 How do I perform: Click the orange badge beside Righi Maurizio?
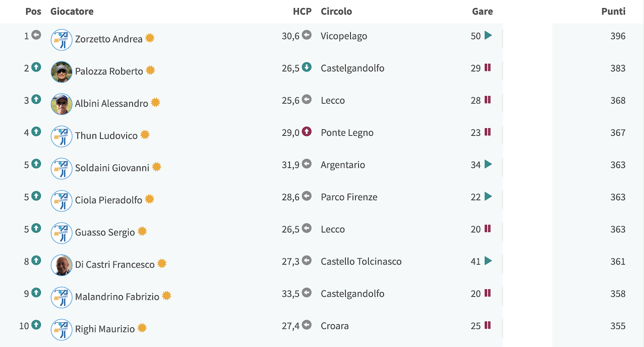coord(142,328)
